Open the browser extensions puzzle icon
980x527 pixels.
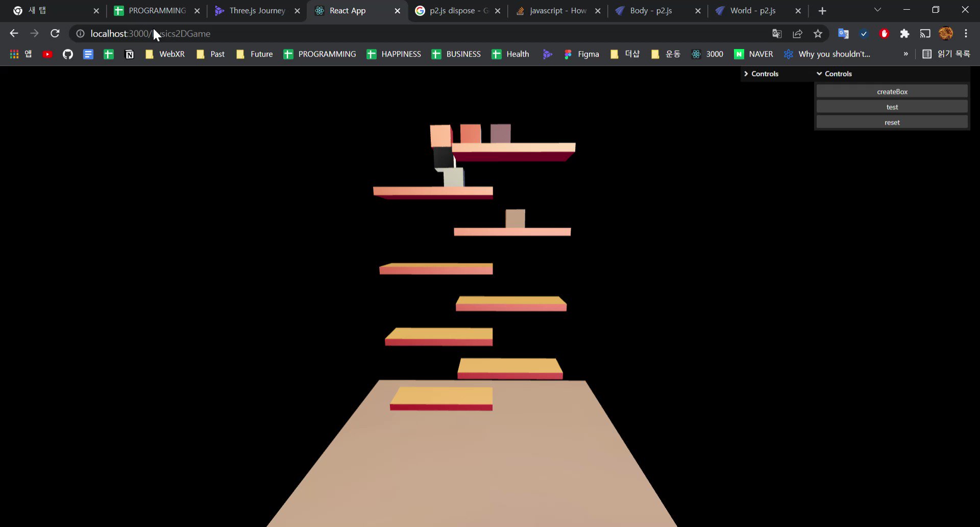[904, 33]
